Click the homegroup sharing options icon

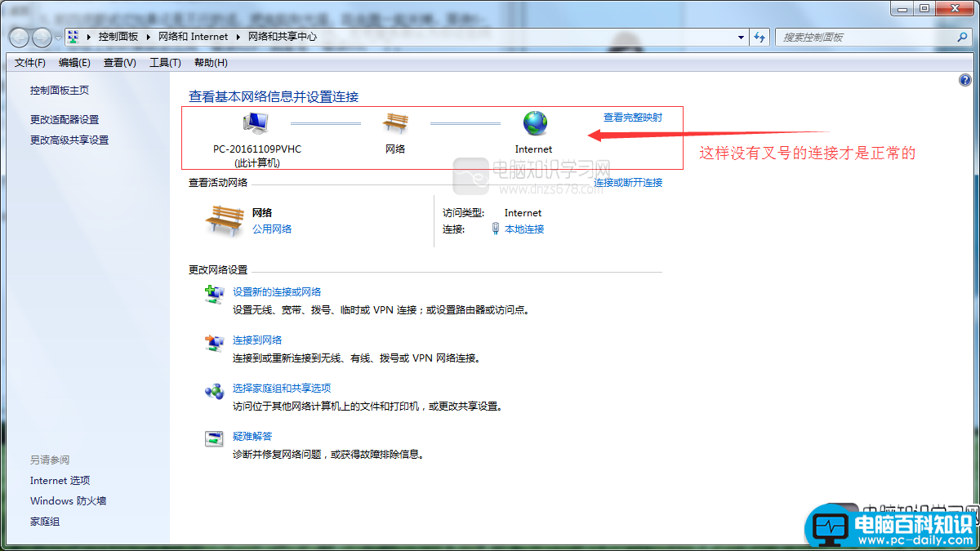coord(214,391)
